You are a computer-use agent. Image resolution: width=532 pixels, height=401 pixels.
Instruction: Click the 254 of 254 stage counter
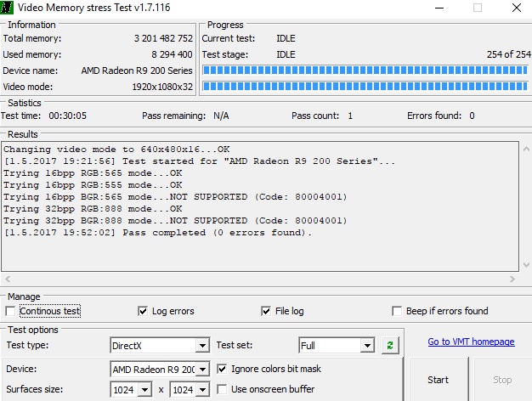[508, 54]
